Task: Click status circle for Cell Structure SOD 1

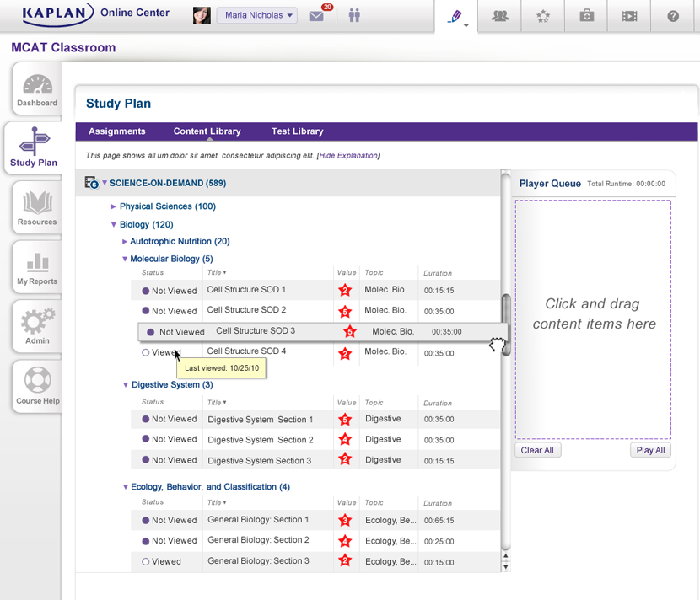Action: pos(146,291)
